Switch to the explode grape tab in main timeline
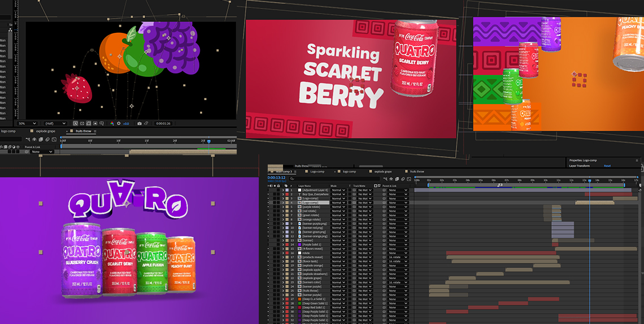The height and width of the screenshot is (324, 644). point(383,171)
